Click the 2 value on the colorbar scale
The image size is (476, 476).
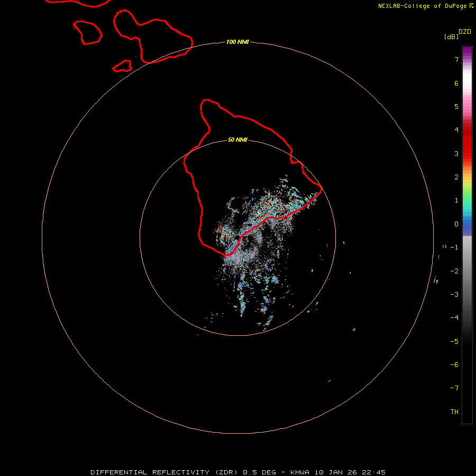click(456, 177)
